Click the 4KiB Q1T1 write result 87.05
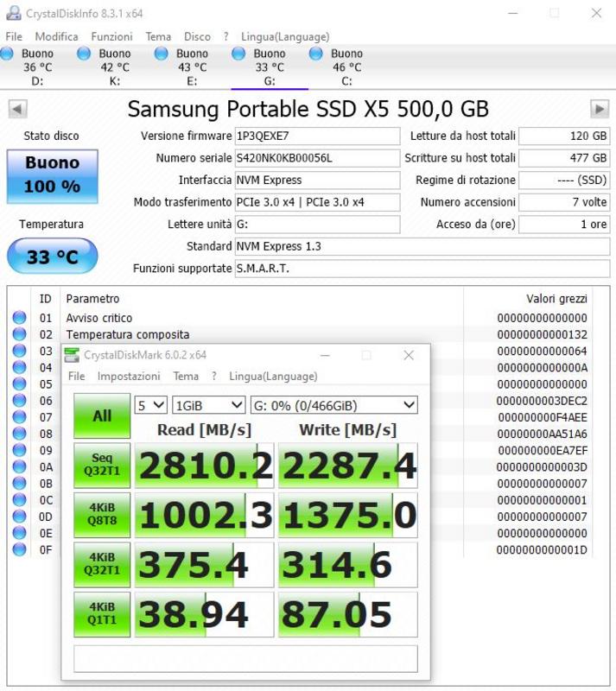Viewport: 616px width, 691px height. 348,614
